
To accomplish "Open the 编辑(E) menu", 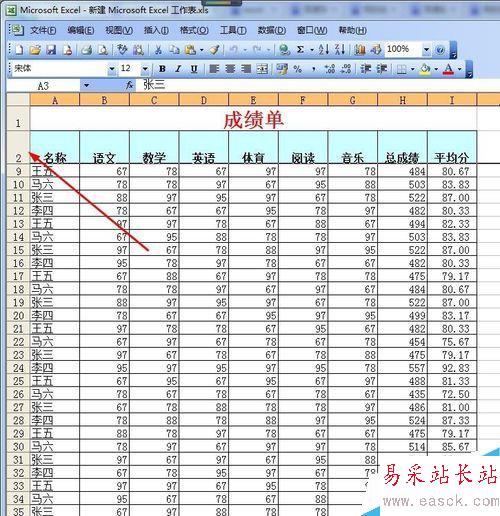I will [80, 31].
